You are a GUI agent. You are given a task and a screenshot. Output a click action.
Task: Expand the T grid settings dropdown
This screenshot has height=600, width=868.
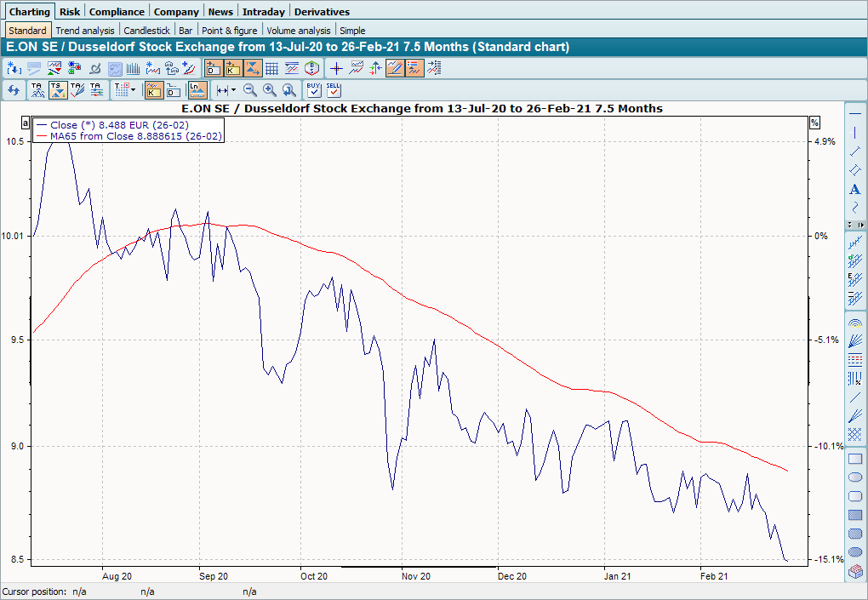[124, 89]
